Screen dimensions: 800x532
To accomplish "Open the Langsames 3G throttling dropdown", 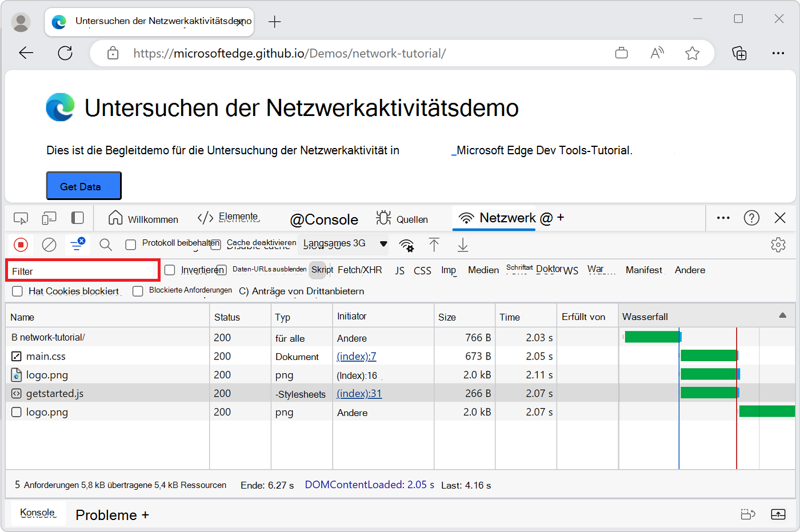I will [343, 244].
